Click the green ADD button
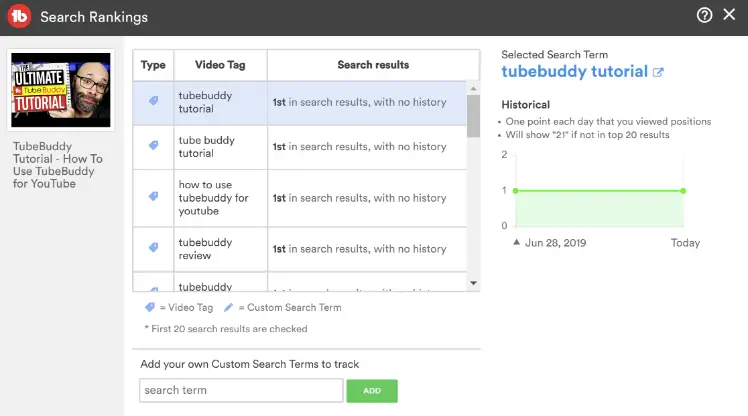 (372, 391)
